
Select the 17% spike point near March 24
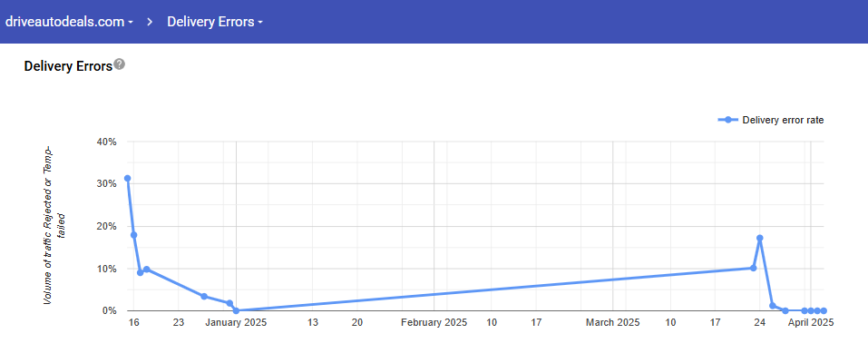(x=759, y=238)
